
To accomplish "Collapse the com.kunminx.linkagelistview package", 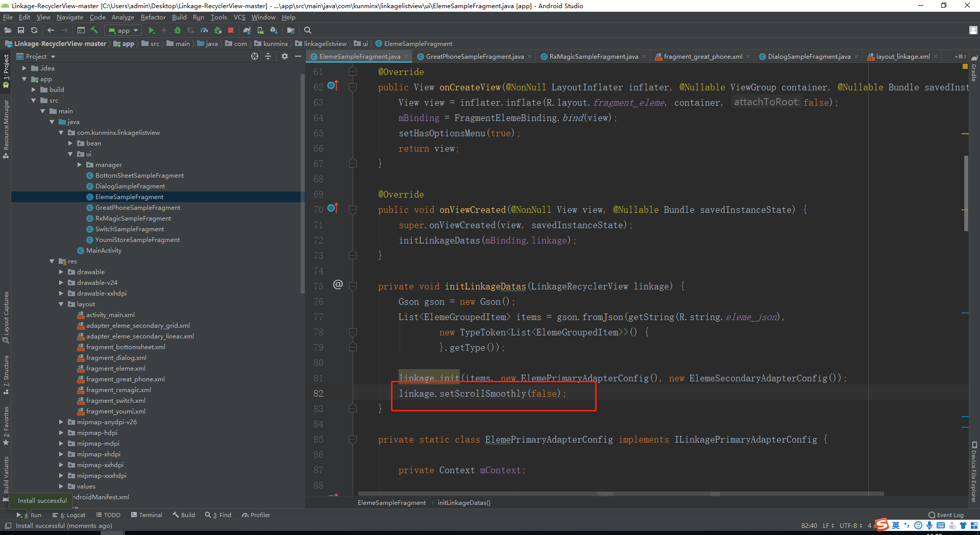I will 61,132.
